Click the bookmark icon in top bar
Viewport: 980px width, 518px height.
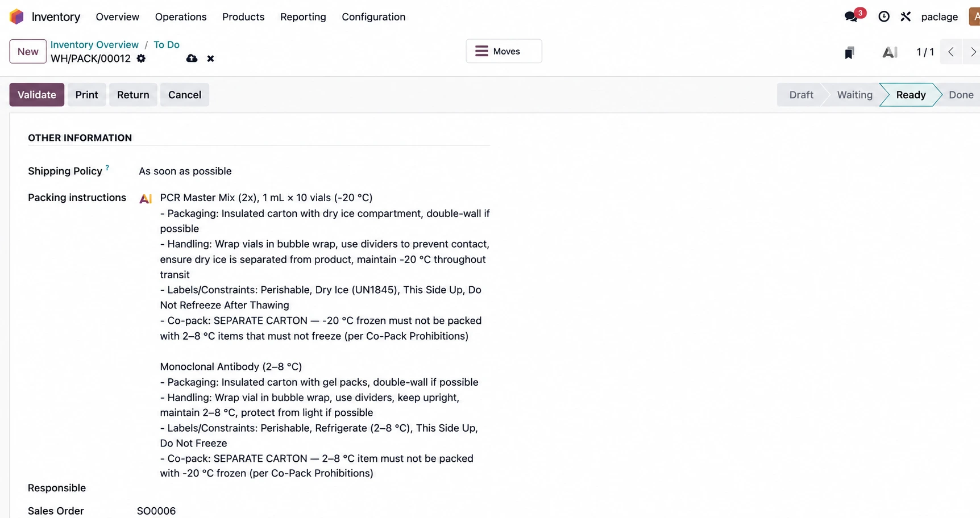point(849,53)
